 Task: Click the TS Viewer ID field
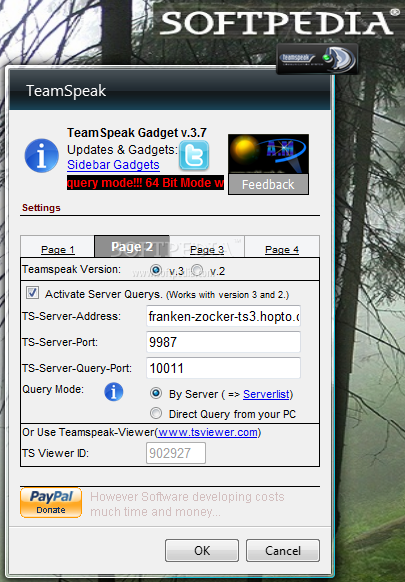[176, 453]
